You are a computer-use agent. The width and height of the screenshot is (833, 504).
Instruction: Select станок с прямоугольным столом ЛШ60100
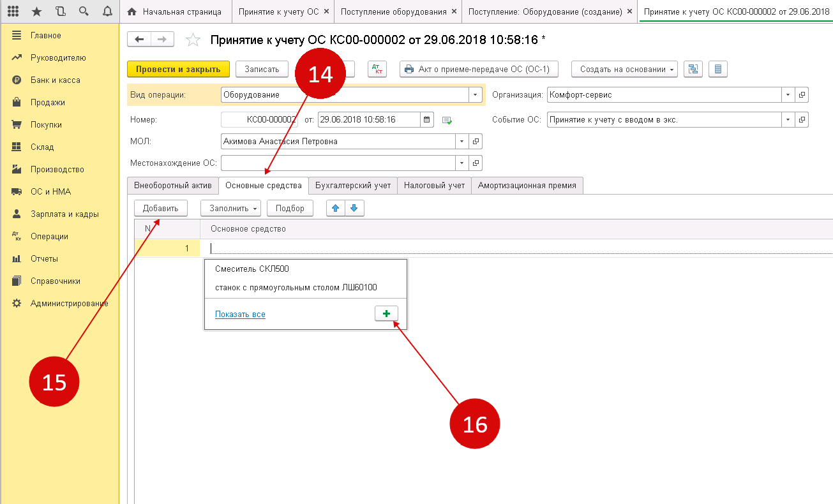305,287
